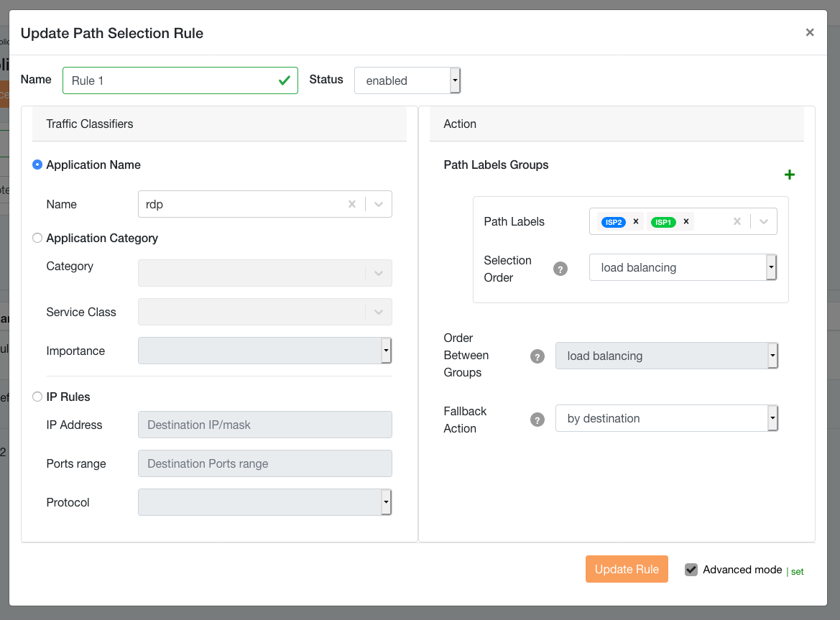This screenshot has height=620, width=840.
Task: Click the Update Rule button
Action: 627,569
